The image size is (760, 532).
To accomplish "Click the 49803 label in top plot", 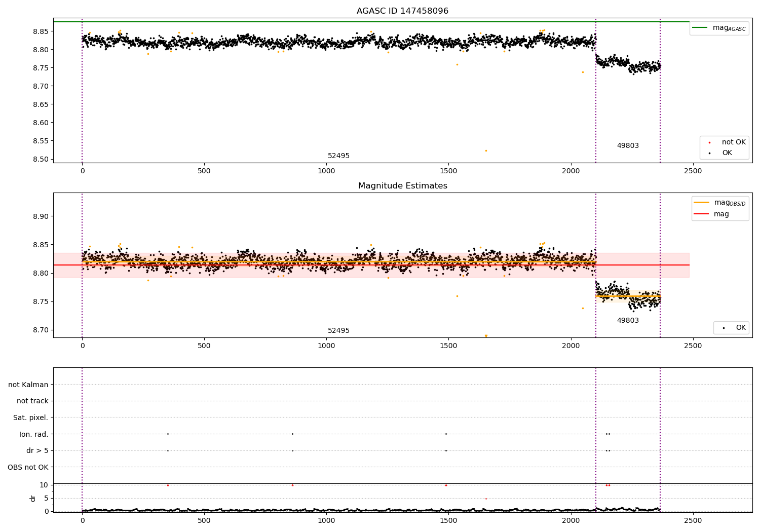I will click(x=628, y=146).
